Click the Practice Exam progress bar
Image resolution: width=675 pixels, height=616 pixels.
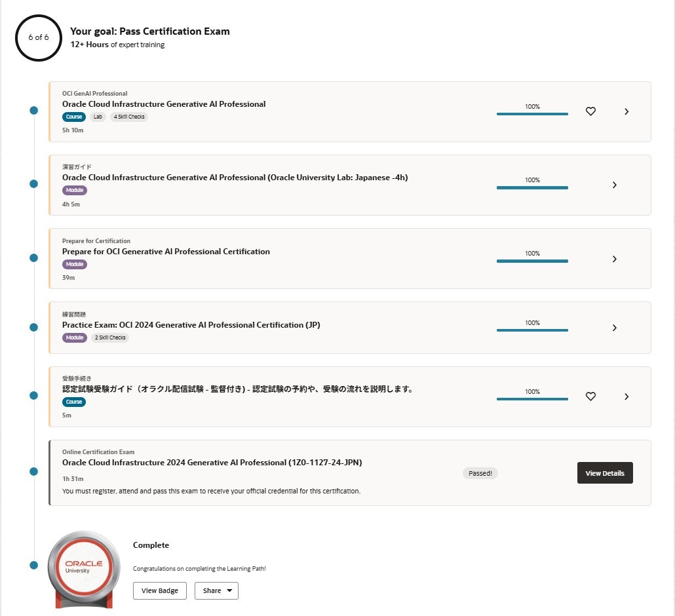[x=533, y=330]
